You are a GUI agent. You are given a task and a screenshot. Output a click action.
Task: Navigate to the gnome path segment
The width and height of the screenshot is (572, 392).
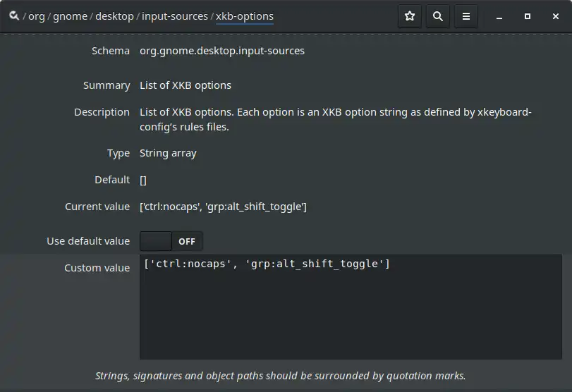tap(70, 16)
